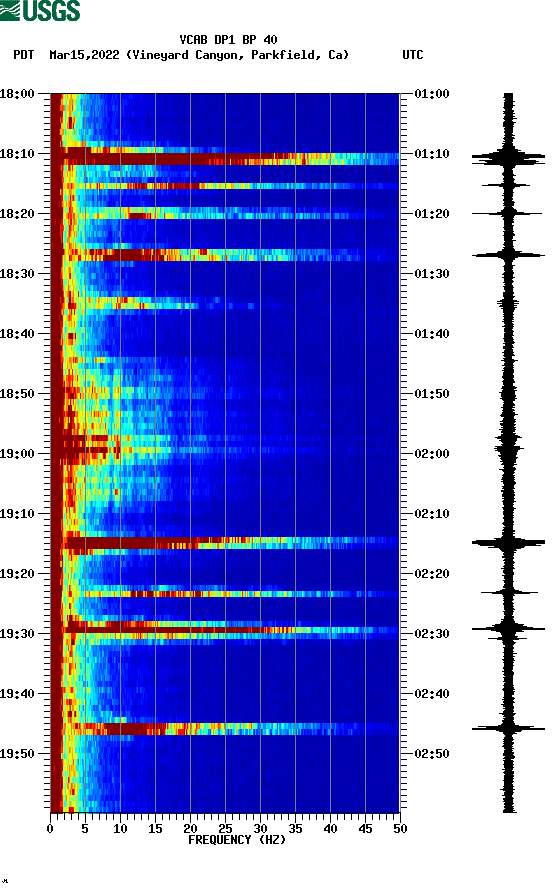
Task: Click the 18:10 PDT time label
Action: pos(17,154)
